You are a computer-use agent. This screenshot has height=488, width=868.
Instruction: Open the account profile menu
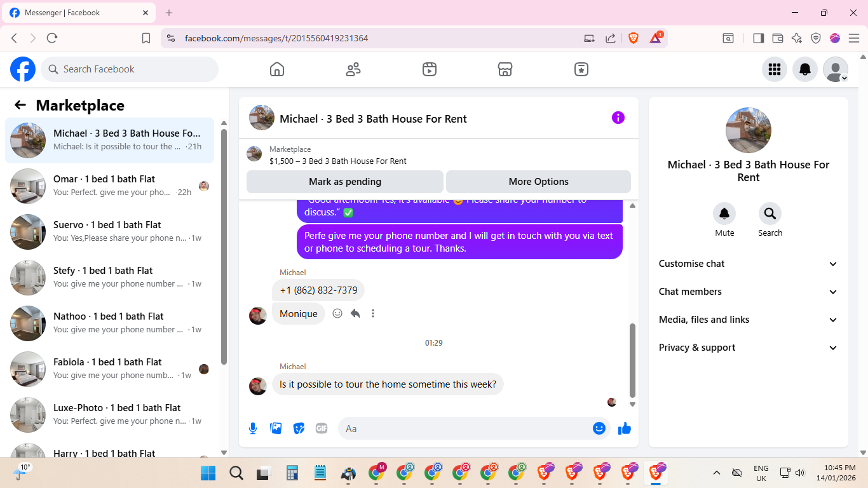click(x=836, y=69)
